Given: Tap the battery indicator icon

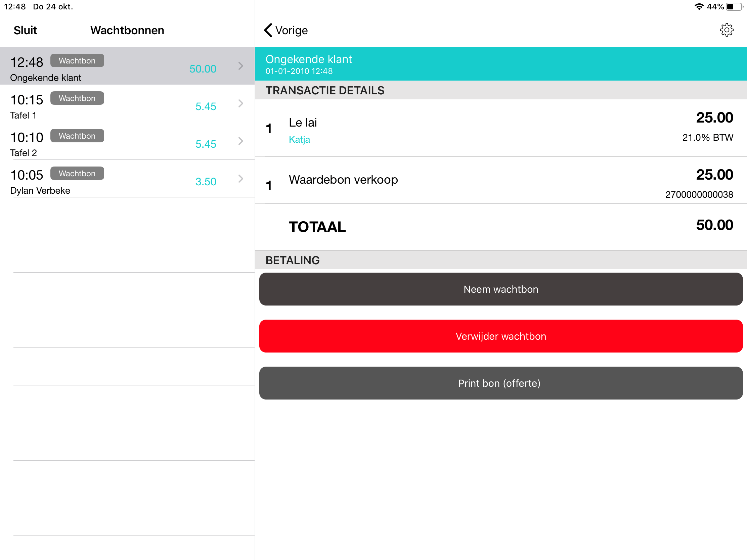Looking at the screenshot, I should pyautogui.click(x=735, y=7).
